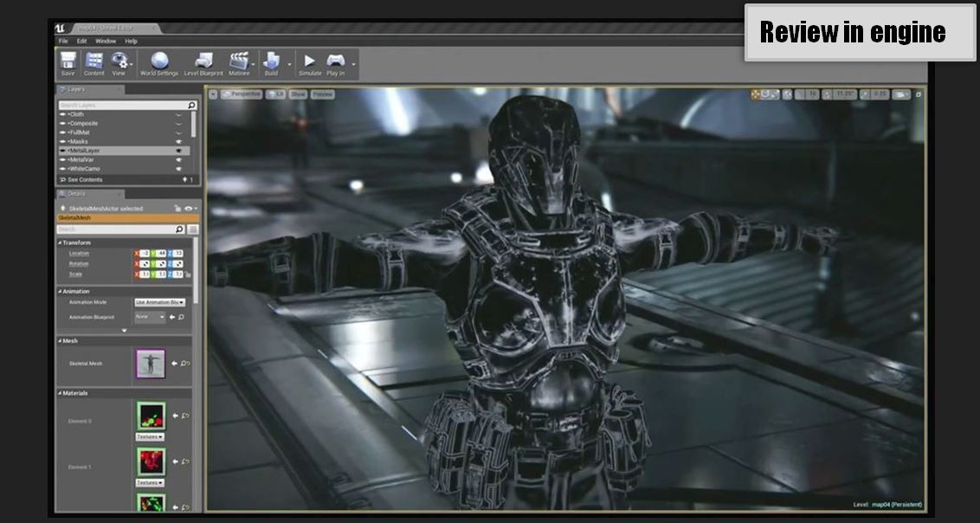Start Simulate with the play icon
Viewport: 980px width, 523px height.
point(309,61)
